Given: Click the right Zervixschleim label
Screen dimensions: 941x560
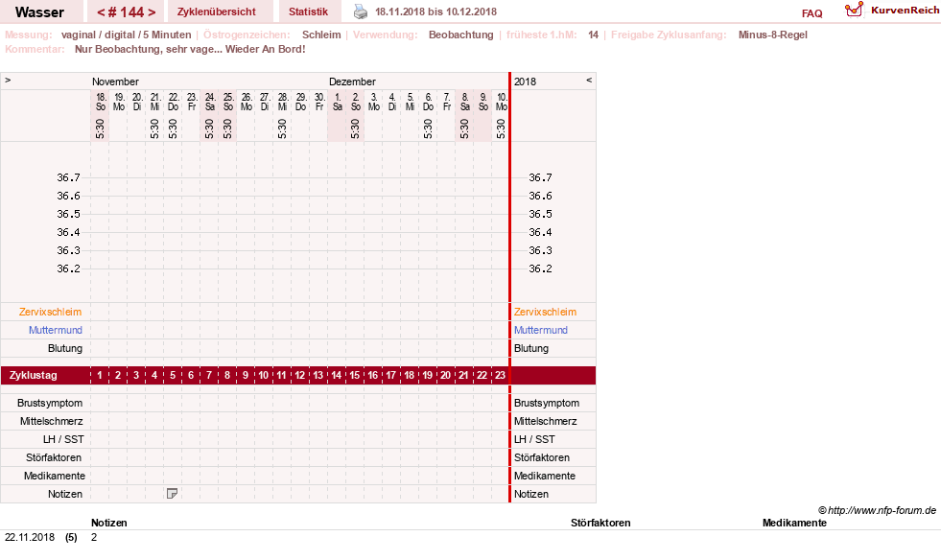Looking at the screenshot, I should 545,312.
